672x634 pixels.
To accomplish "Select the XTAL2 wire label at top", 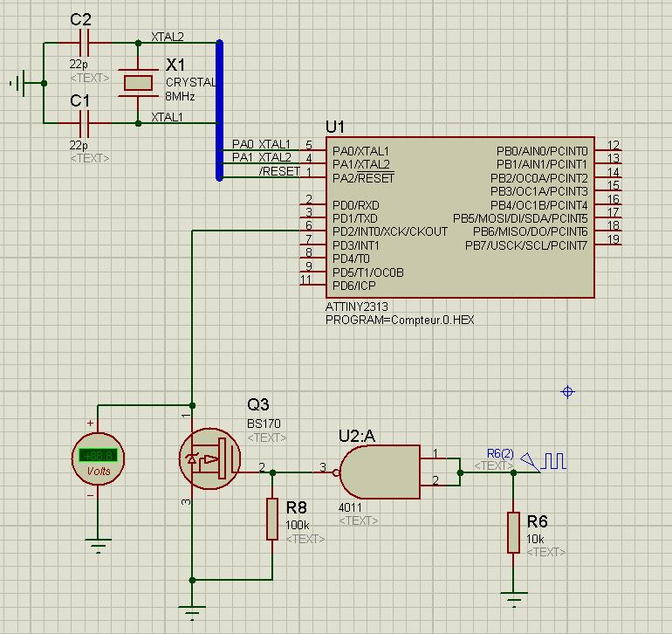I will (x=168, y=37).
